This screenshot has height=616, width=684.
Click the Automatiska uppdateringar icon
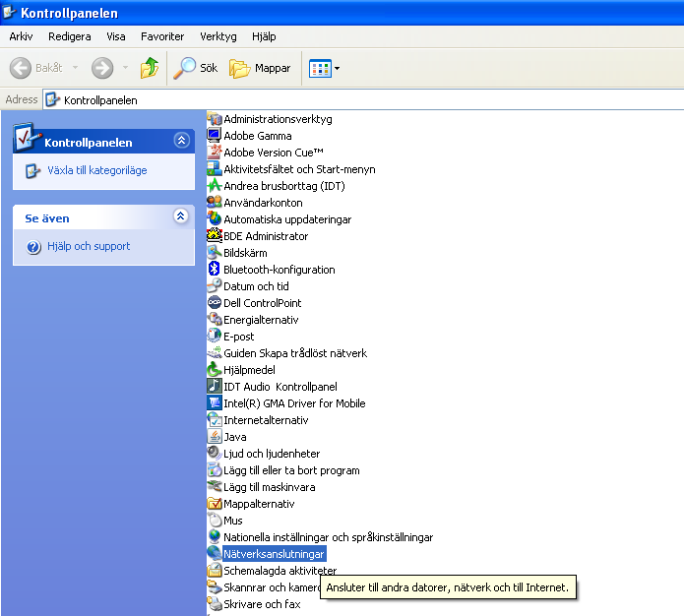click(x=215, y=219)
